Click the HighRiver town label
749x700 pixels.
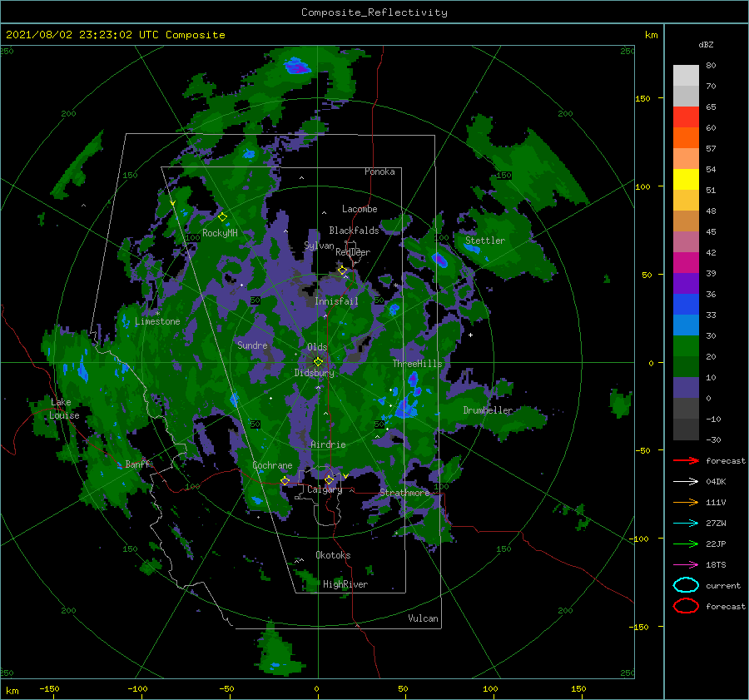345,584
